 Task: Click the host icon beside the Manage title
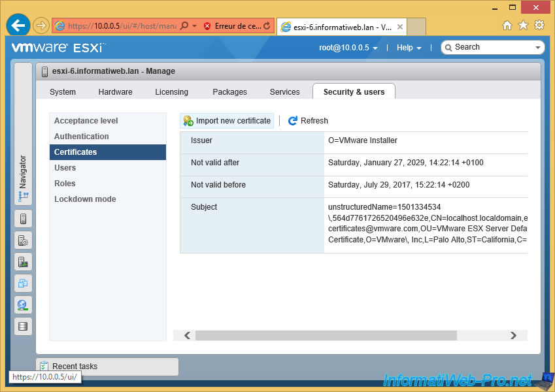click(x=44, y=71)
